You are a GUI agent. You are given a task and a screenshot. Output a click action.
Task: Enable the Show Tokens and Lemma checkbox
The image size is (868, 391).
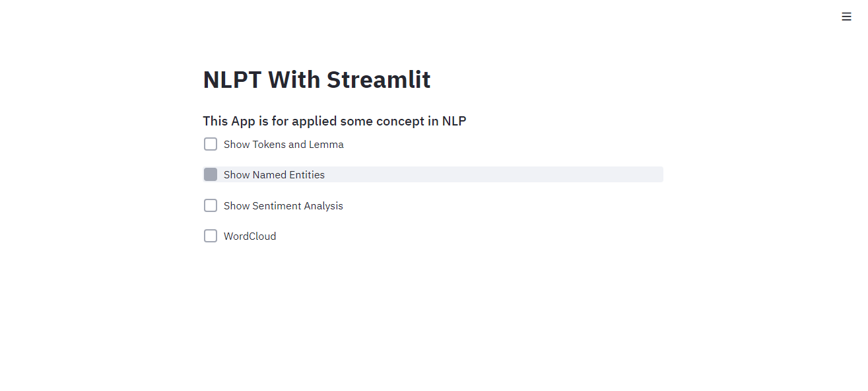point(210,143)
